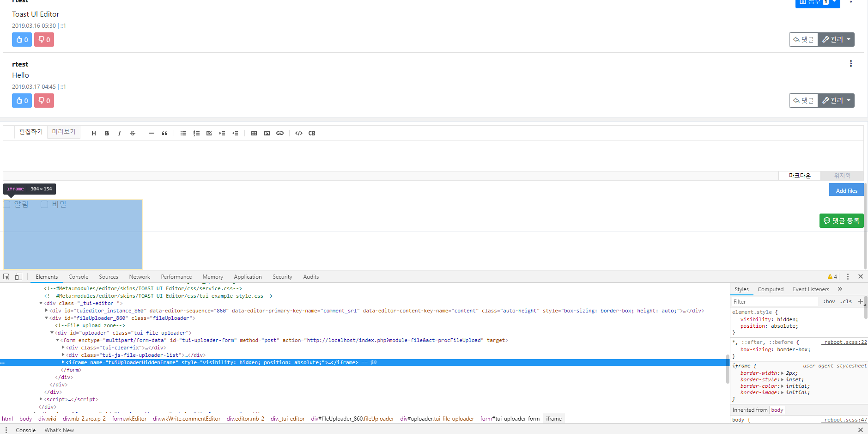This screenshot has width=868, height=434.
Task: Open the Performance tab
Action: click(x=176, y=277)
